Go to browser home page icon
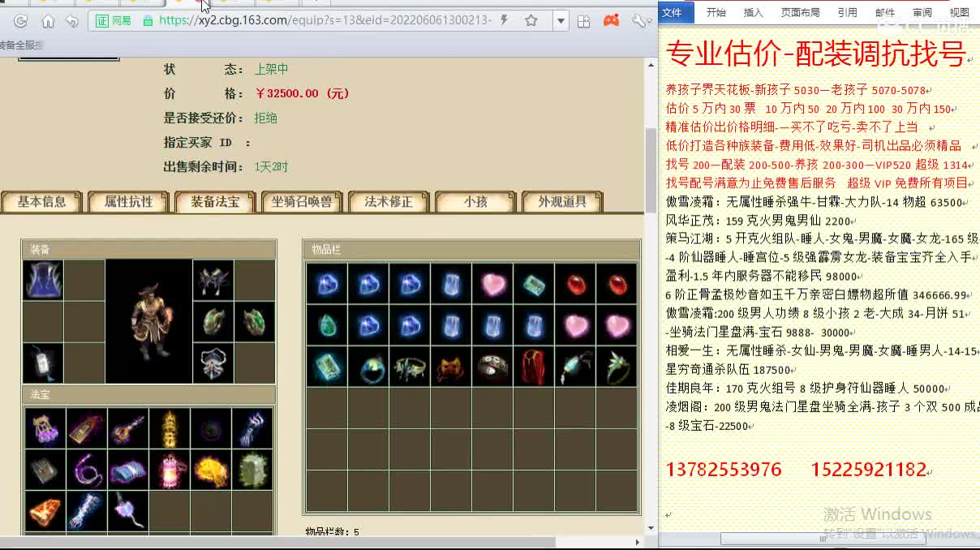980x550 pixels. [48, 20]
